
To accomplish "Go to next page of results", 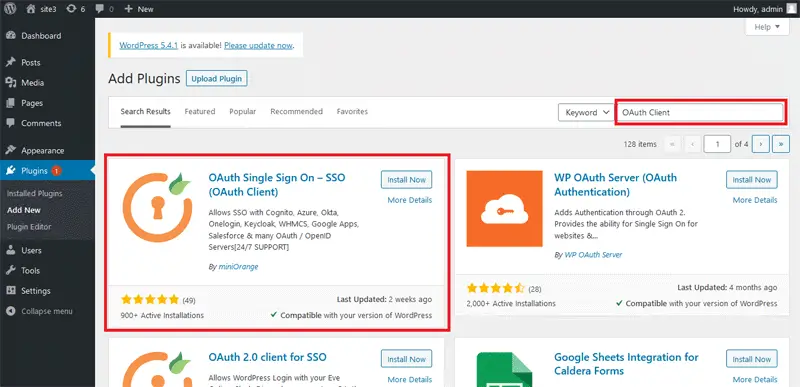I will coord(761,144).
